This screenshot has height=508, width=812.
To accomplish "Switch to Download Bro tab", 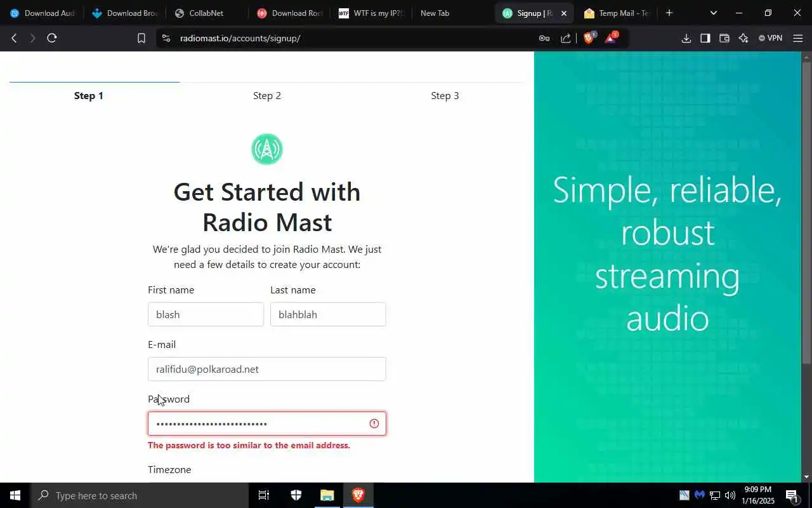I will 124,13.
